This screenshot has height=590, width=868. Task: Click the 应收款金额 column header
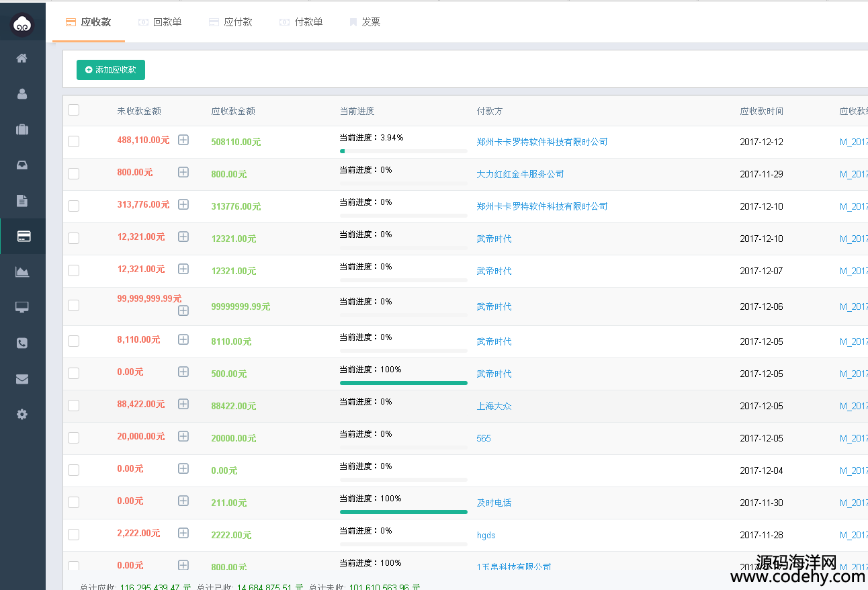233,111
